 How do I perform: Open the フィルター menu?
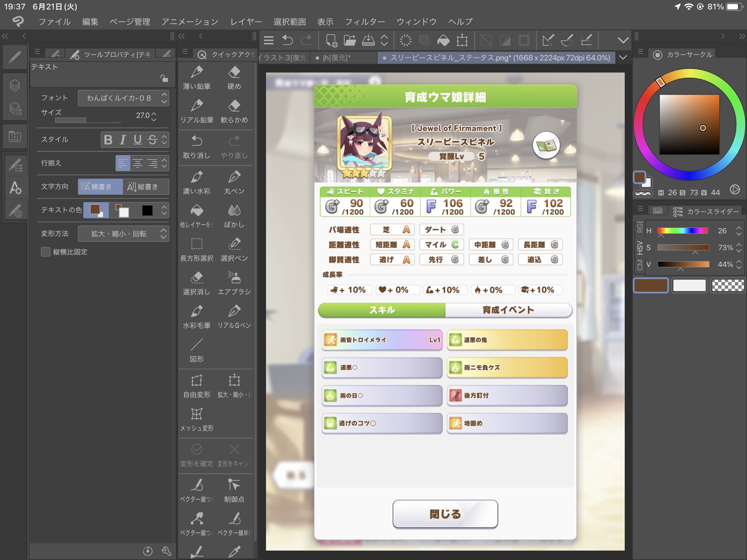pyautogui.click(x=365, y=22)
